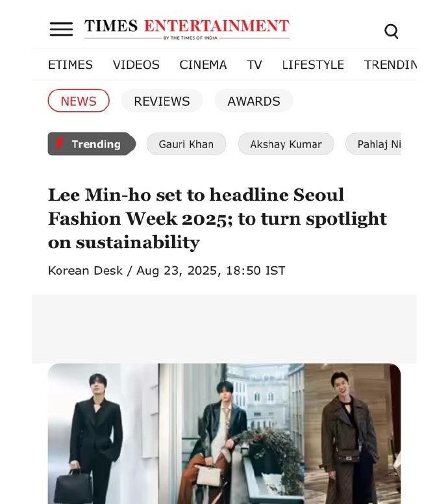Click the Times Entertainment logo
Viewport: 448px width, 504px height.
[187, 29]
